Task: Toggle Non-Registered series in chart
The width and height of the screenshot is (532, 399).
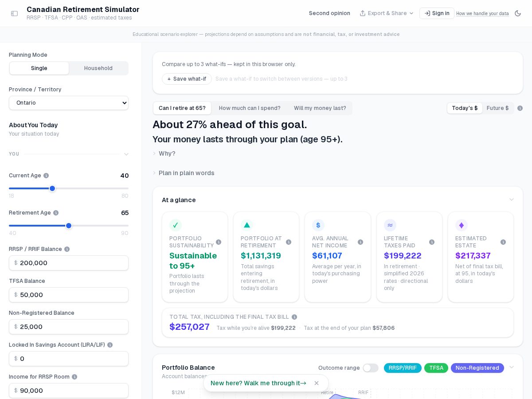Action: (477, 368)
